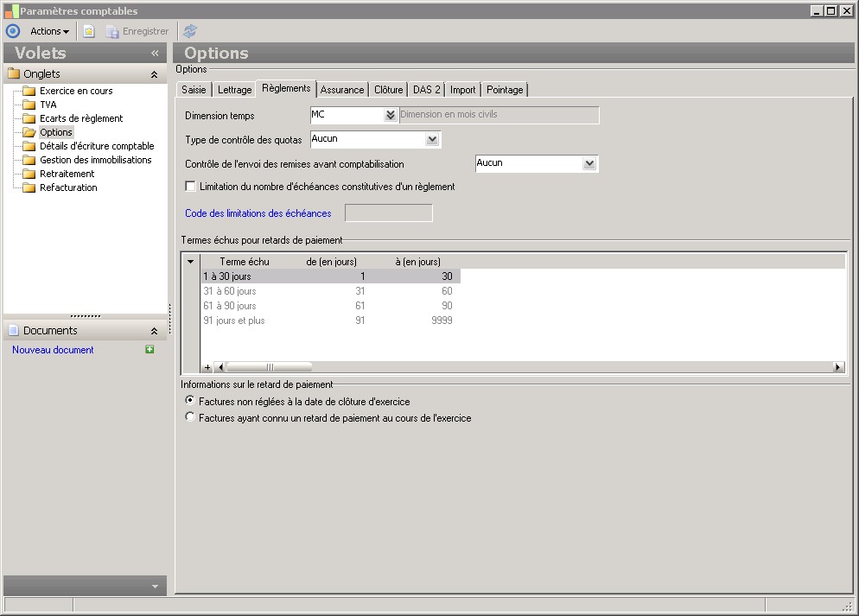Screen dimensions: 859x616
Task: Open the Dimension temps MC dropdown
Action: (x=390, y=115)
